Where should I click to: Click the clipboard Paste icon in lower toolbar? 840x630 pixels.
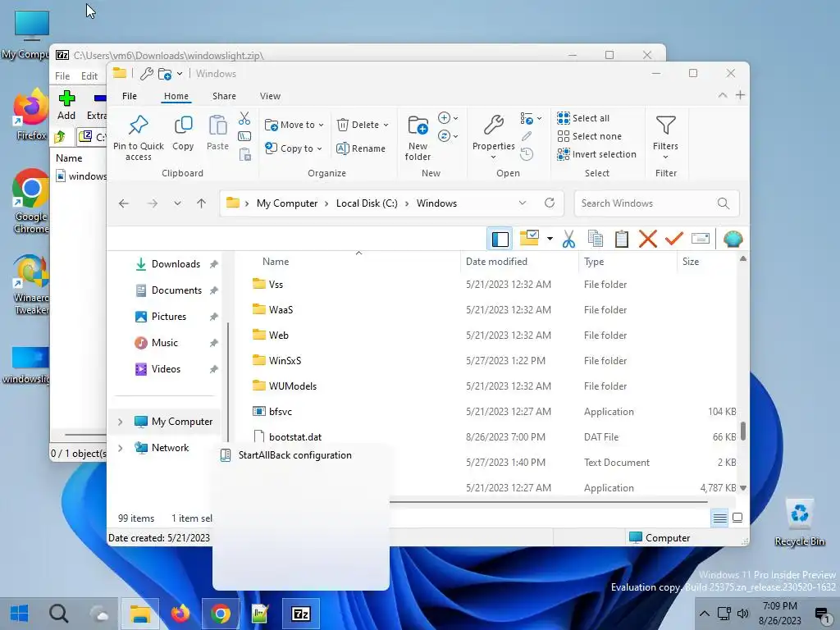(x=622, y=239)
